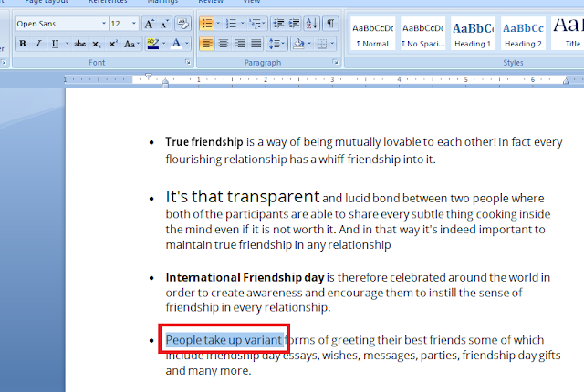This screenshot has width=584, height=392.
Task: Open the font color dropdown arrow
Action: tap(187, 44)
